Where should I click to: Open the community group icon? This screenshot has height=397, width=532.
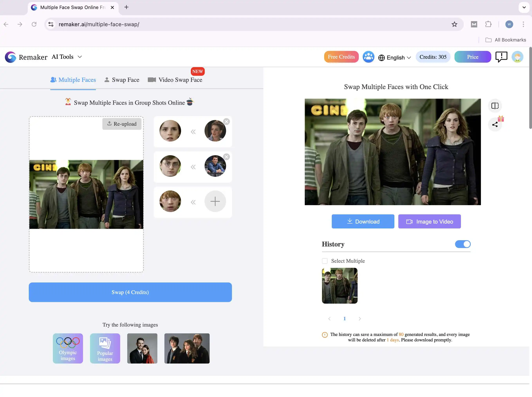pyautogui.click(x=368, y=57)
